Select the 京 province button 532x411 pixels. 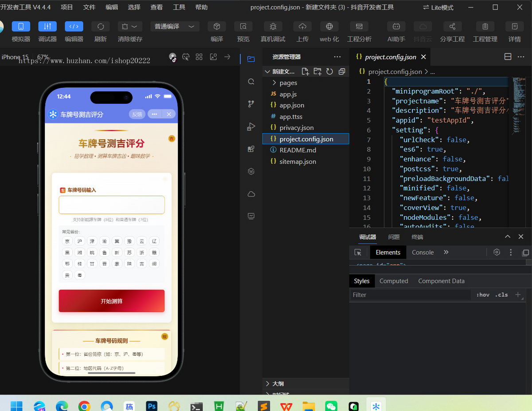coord(67,241)
